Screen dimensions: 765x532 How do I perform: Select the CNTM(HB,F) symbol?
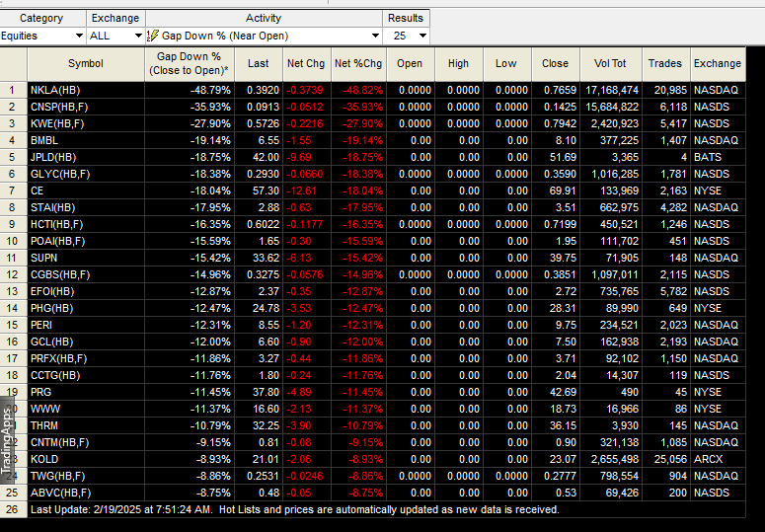coord(59,442)
